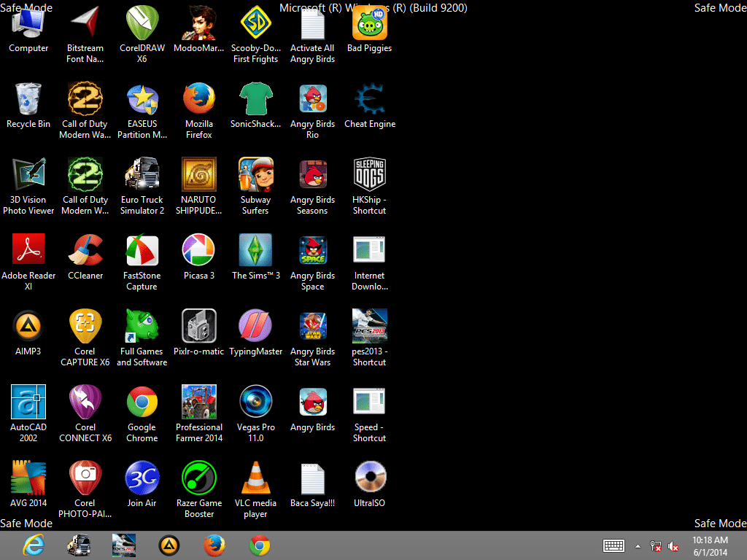Select Angry Birds Rio icon
This screenshot has width=747, height=560.
[312, 98]
